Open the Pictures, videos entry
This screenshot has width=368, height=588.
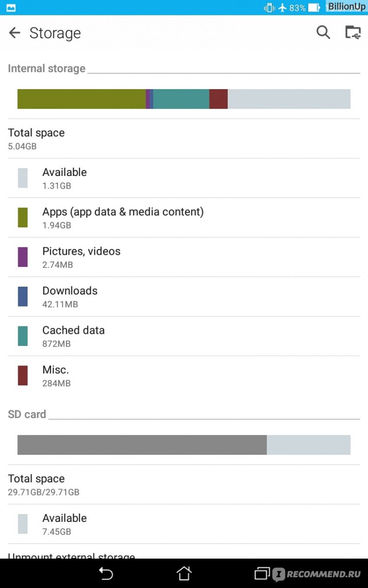(x=184, y=257)
